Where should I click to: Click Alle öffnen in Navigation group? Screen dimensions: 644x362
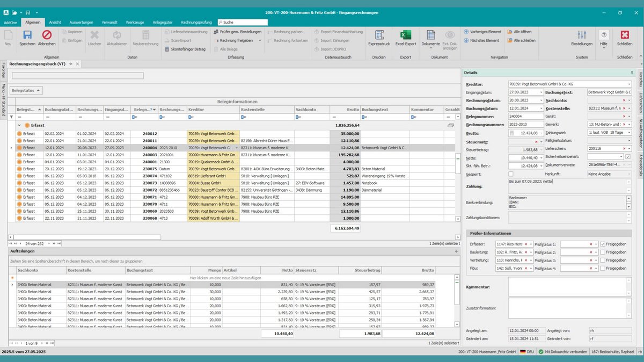(518, 32)
